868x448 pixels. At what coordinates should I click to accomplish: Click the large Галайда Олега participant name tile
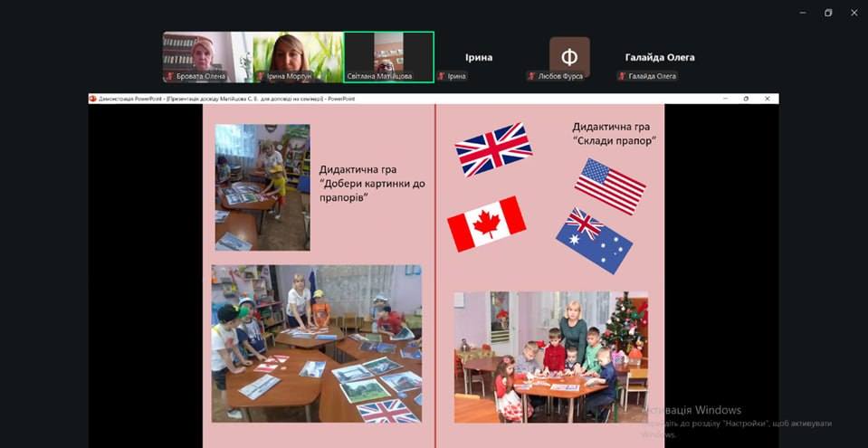660,57
